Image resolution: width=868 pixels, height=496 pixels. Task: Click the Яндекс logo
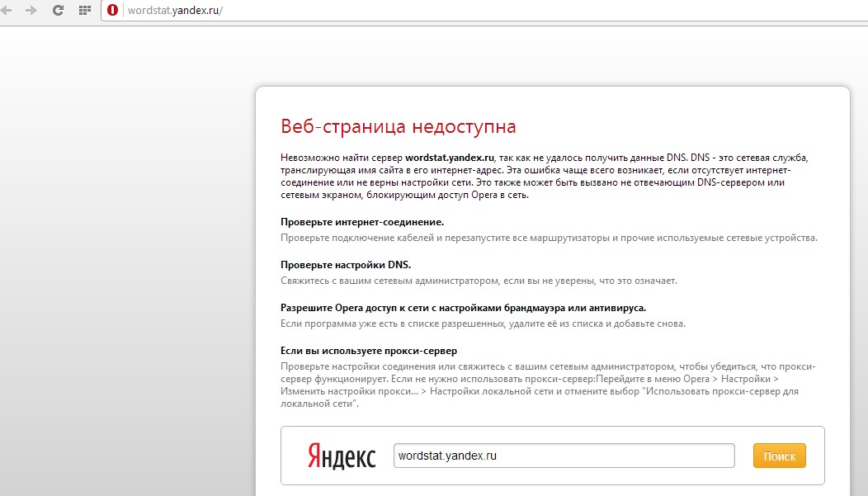coord(341,456)
